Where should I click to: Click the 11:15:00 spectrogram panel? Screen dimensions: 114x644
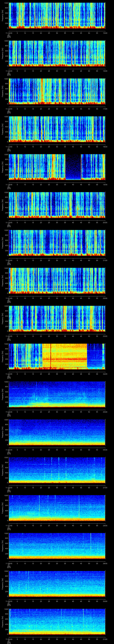57,53
